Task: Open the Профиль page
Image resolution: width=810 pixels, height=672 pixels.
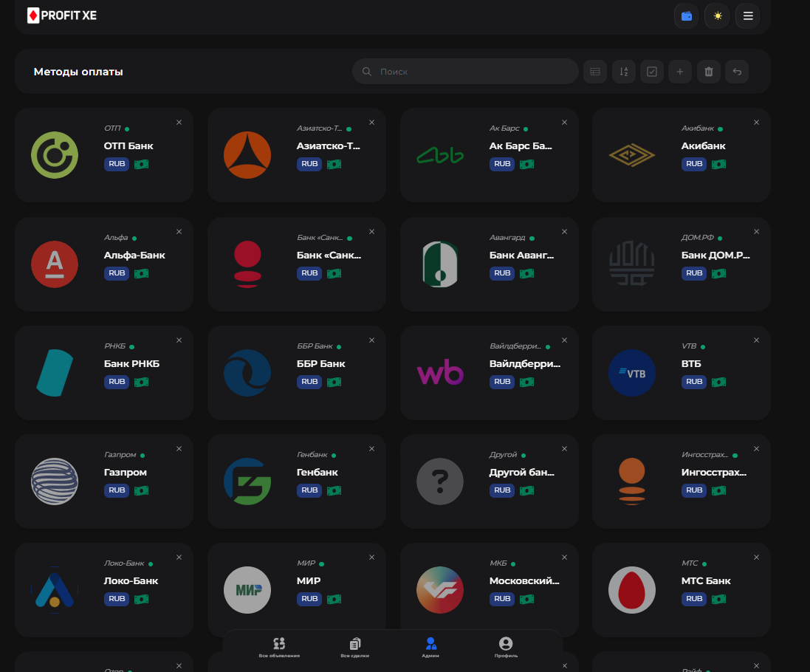Action: click(506, 648)
